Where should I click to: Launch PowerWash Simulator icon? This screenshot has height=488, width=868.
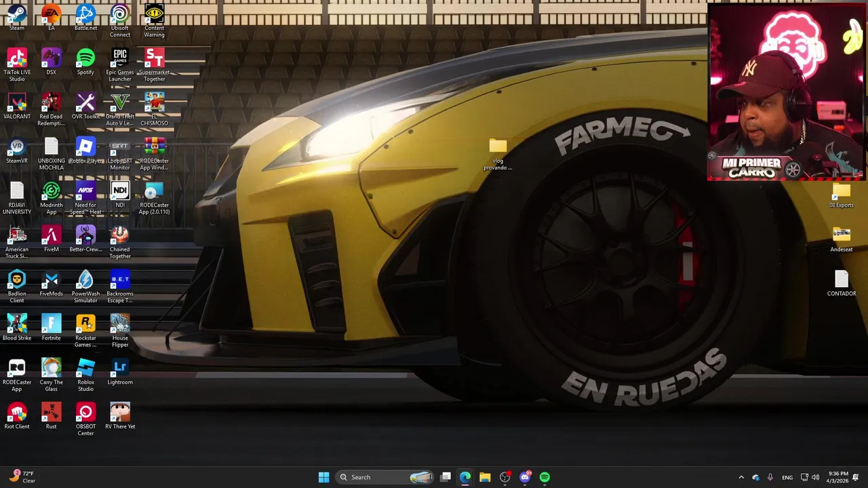point(85,286)
